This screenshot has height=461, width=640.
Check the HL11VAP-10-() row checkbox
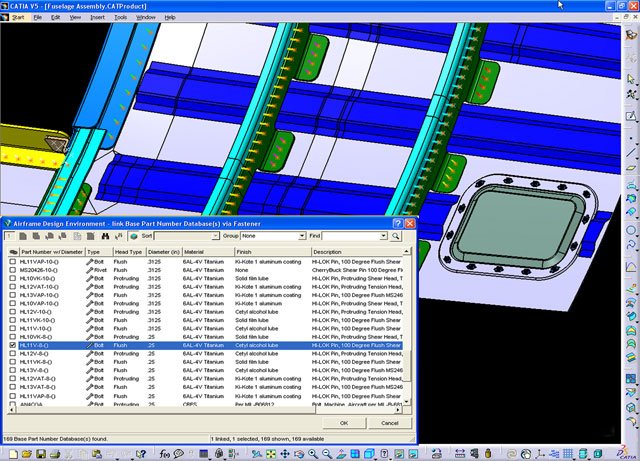pos(13,261)
